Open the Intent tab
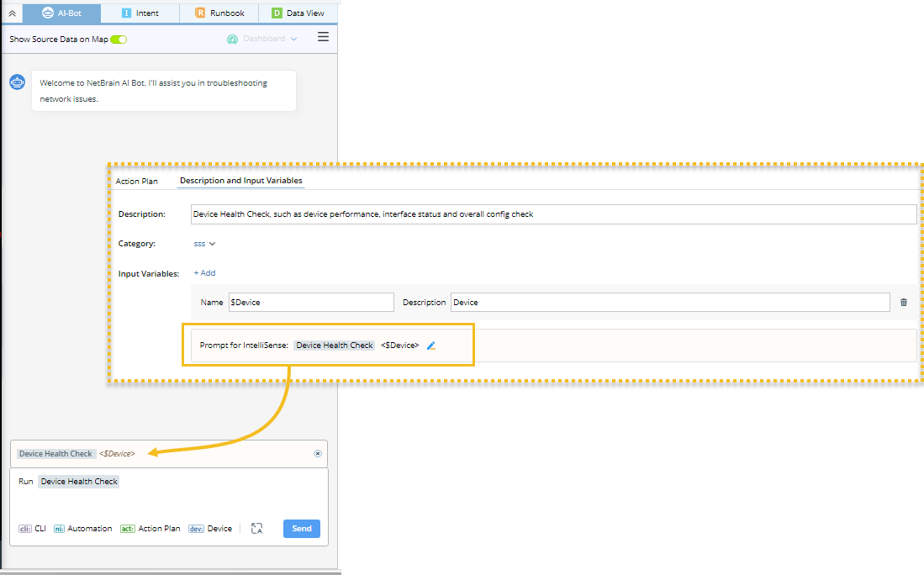Viewport: 924px width, 575px height. click(140, 13)
